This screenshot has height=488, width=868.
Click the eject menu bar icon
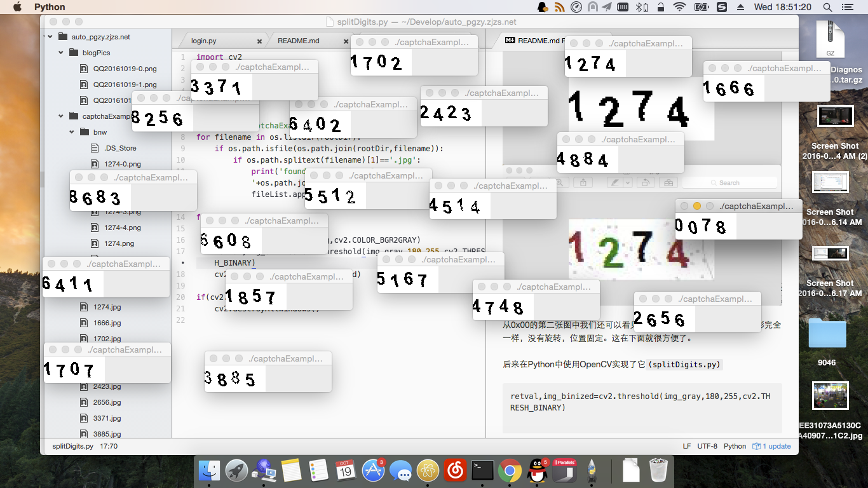pyautogui.click(x=740, y=7)
